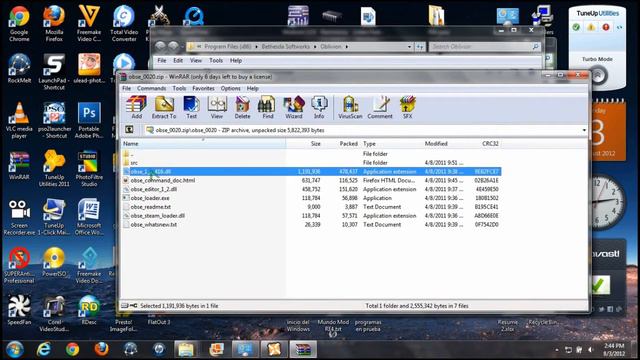
Task: Open VLC media player desktop icon
Action: point(19,120)
